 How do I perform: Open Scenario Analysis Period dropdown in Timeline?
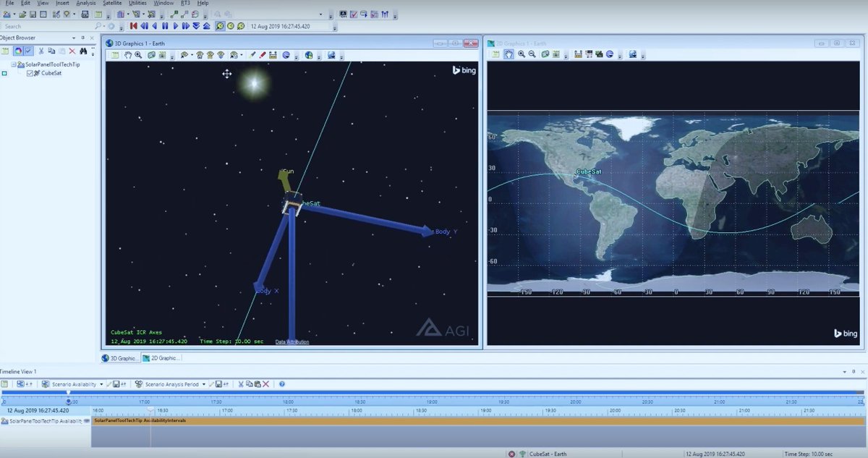204,384
